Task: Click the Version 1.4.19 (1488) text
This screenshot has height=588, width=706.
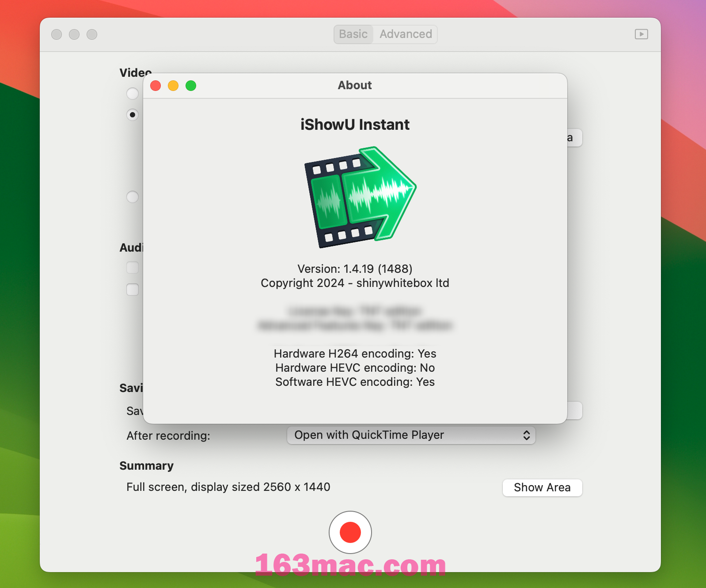Action: (x=355, y=269)
